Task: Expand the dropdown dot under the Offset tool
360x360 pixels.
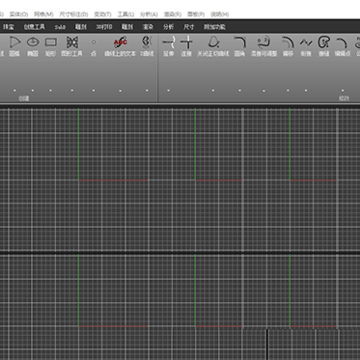Action: [288, 90]
